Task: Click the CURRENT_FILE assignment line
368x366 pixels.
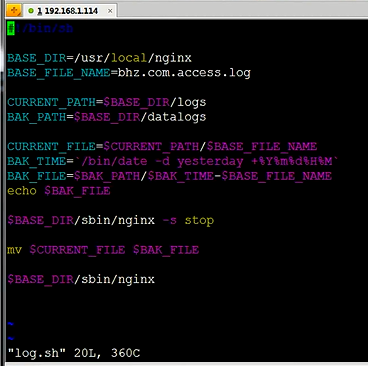Action: coord(162,146)
